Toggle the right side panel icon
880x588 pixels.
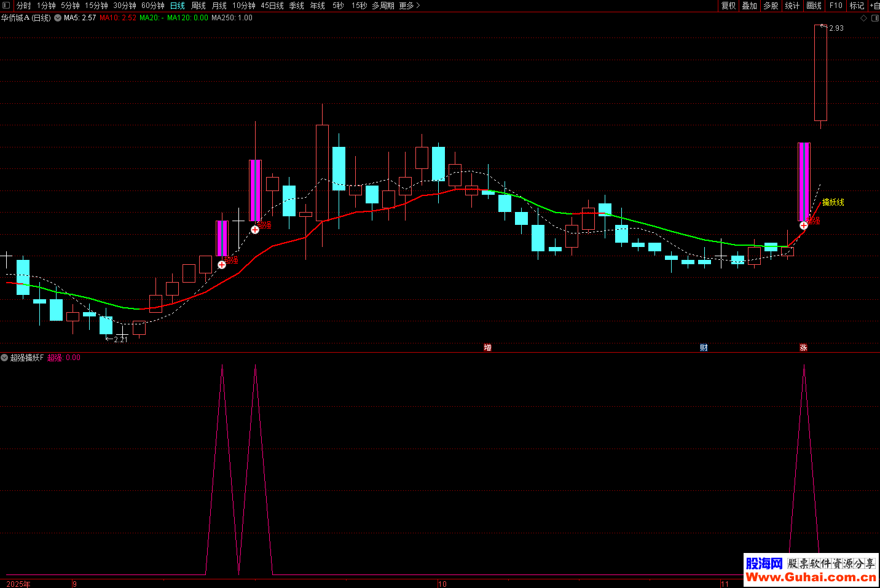click(x=875, y=18)
